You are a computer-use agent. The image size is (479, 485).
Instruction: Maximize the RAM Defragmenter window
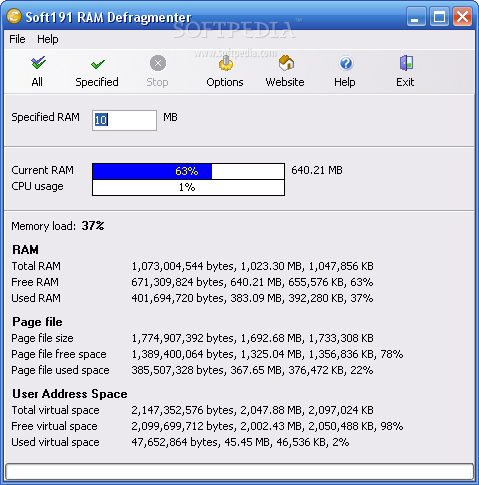tap(439, 17)
